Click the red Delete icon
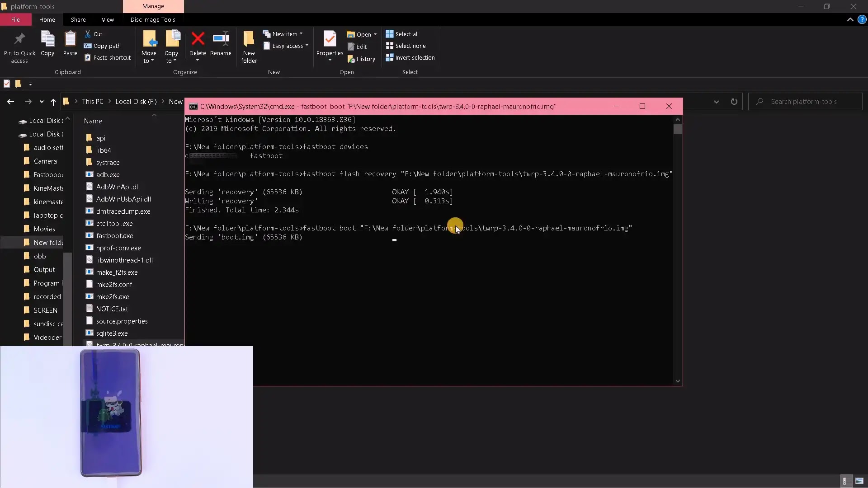Image resolution: width=868 pixels, height=488 pixels. click(x=198, y=39)
